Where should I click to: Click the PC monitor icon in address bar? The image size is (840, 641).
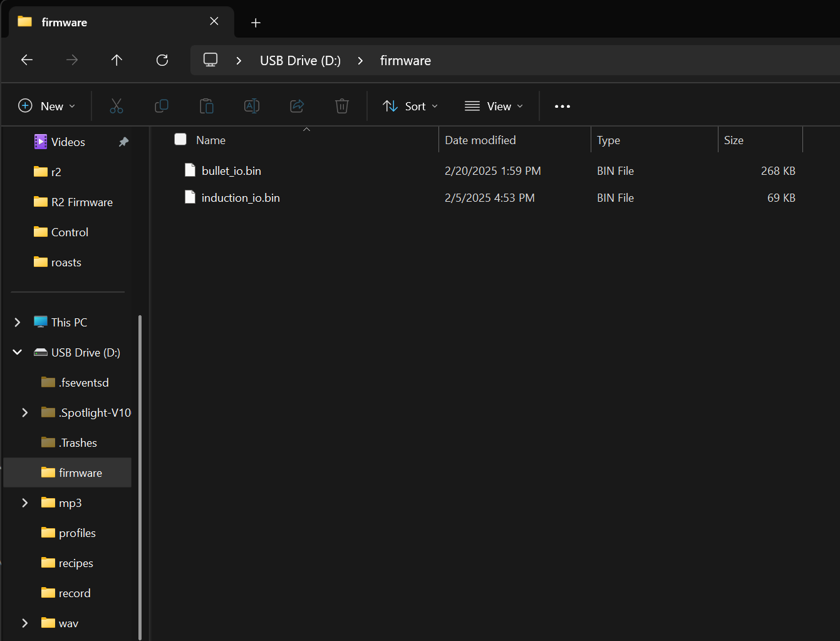(x=210, y=60)
